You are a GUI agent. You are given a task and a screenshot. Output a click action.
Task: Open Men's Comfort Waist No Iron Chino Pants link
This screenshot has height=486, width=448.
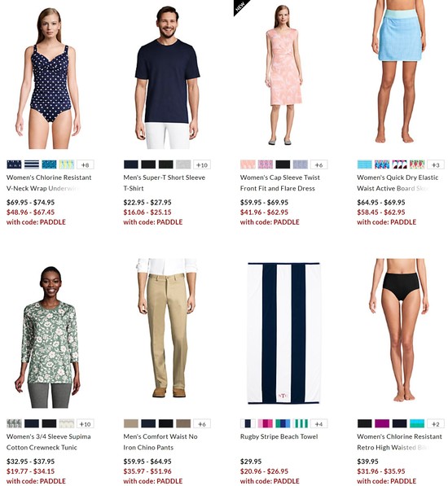coord(160,442)
